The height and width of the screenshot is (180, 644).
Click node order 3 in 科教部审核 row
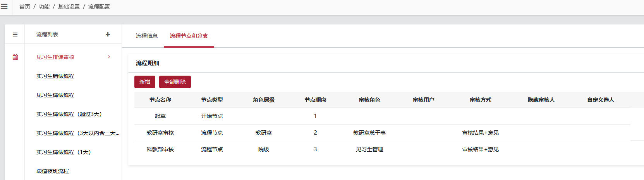pos(316,149)
